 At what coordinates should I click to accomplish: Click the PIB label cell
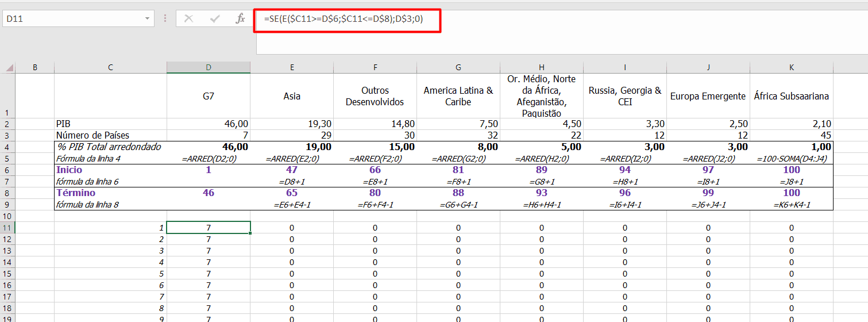(x=110, y=124)
